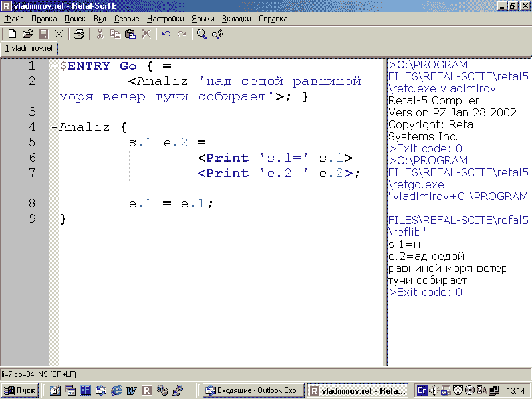Open the Правка menu
Viewport: 532px width, 399px height.
pos(44,19)
